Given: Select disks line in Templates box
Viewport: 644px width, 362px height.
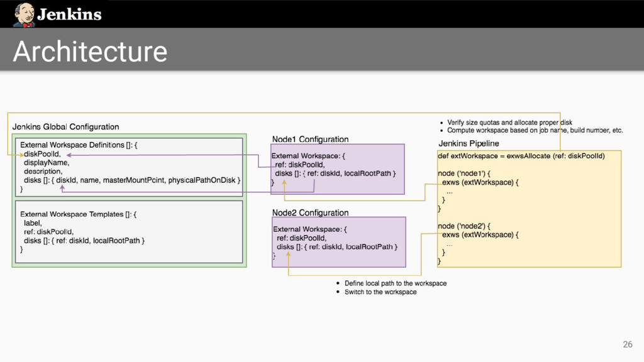Looking at the screenshot, I should [84, 241].
